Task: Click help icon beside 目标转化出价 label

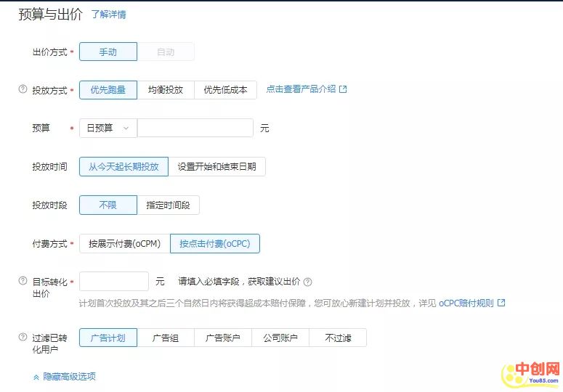Action: tap(23, 281)
